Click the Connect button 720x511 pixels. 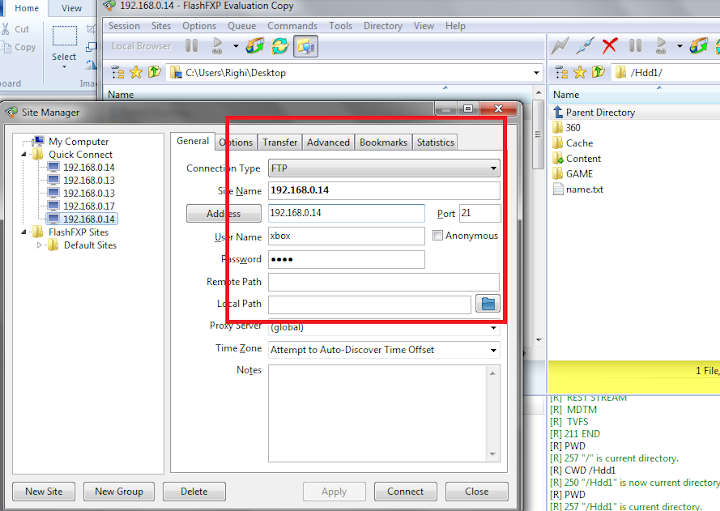405,491
